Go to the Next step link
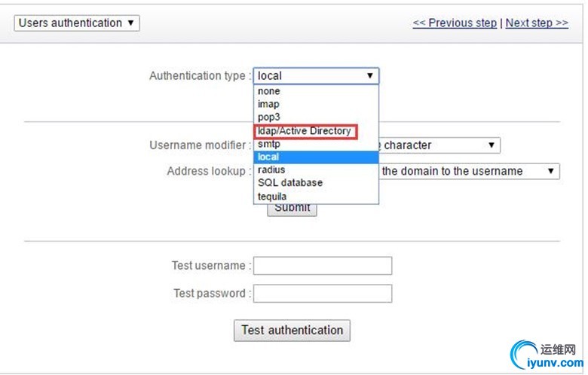The image size is (588, 375). (537, 23)
